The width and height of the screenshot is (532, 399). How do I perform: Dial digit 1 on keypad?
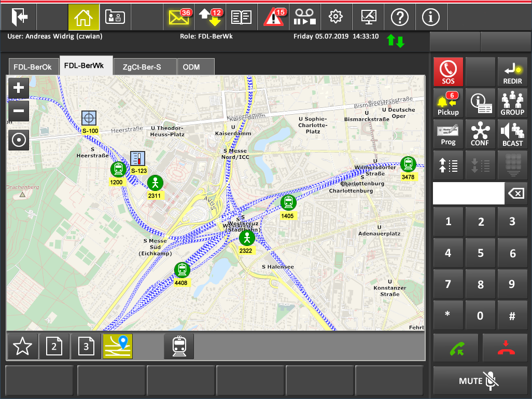coord(448,222)
